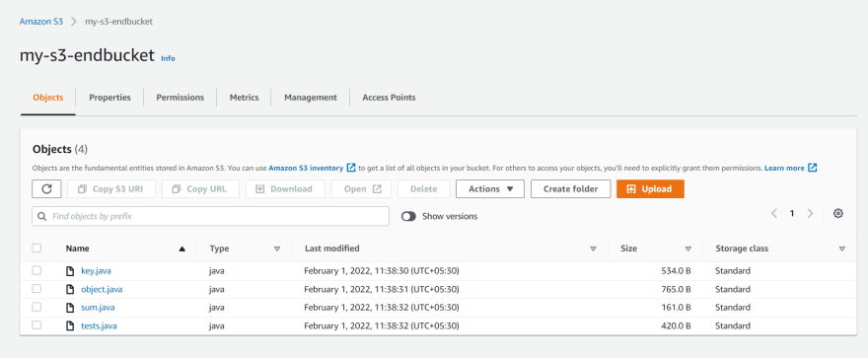868x358 pixels.
Task: Sort by Storage class column arrow
Action: click(842, 249)
